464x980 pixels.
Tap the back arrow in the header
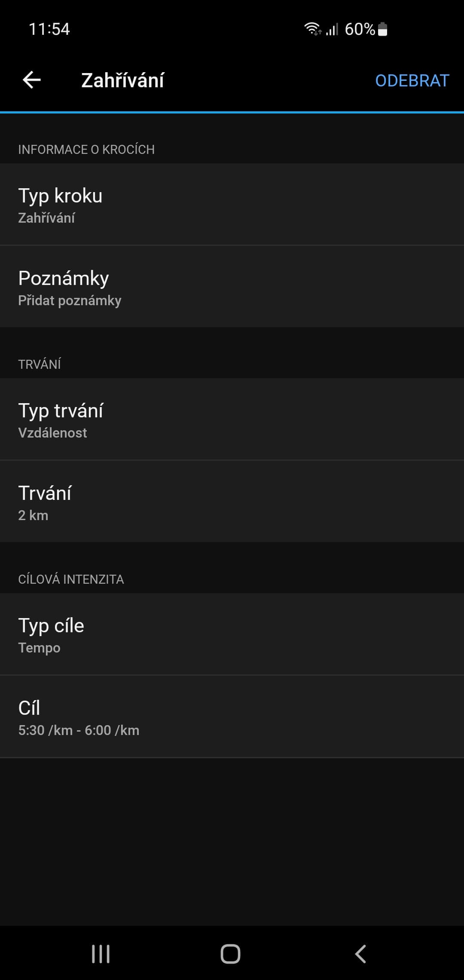point(32,80)
